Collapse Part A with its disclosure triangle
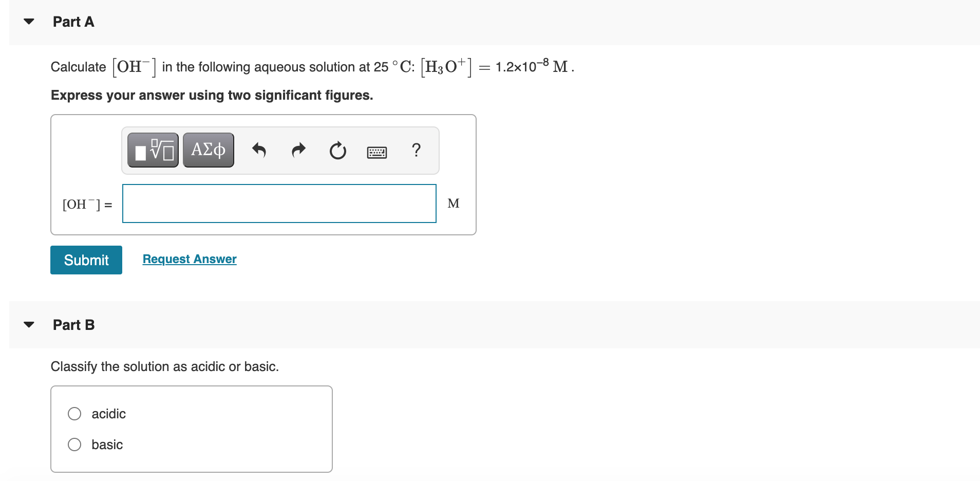The image size is (980, 481). tap(29, 21)
